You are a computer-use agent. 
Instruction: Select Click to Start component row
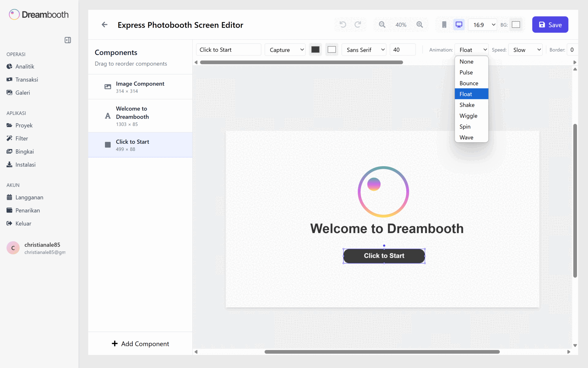140,145
